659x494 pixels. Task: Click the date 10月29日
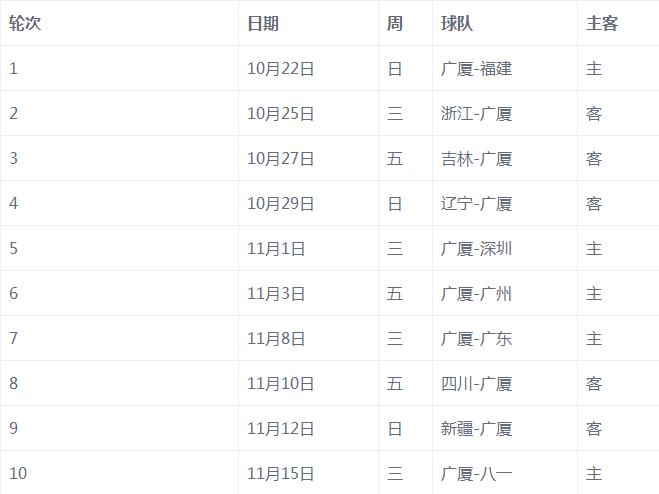(280, 203)
